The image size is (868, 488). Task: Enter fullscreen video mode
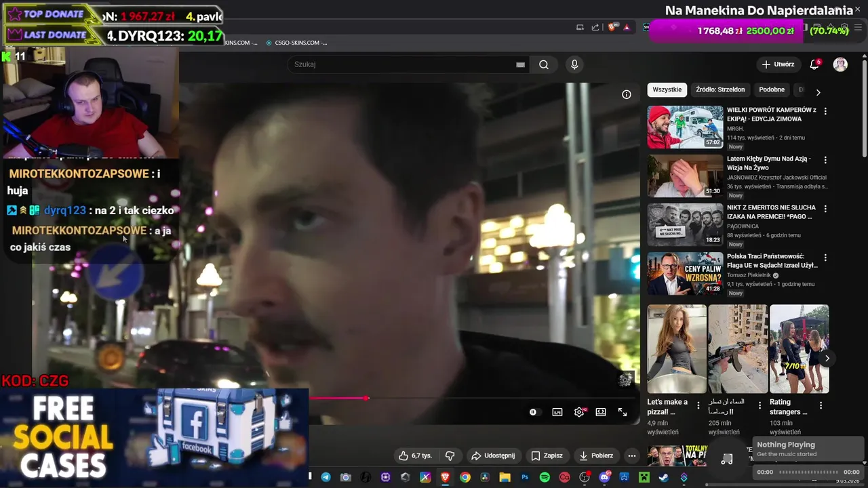623,412
